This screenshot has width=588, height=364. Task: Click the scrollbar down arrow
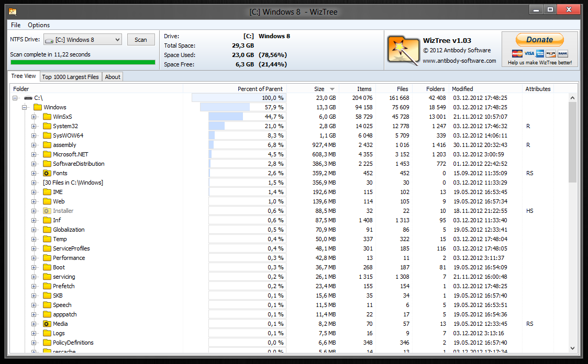tap(572, 348)
